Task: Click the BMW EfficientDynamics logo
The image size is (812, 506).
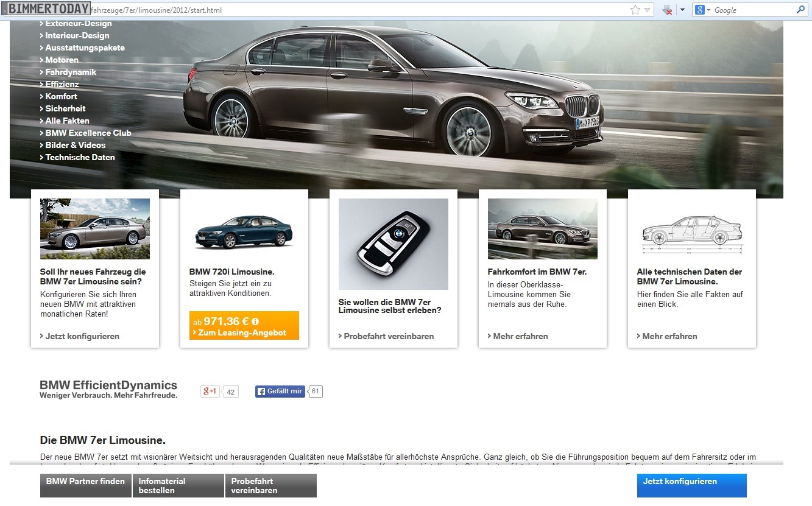Action: pyautogui.click(x=108, y=389)
